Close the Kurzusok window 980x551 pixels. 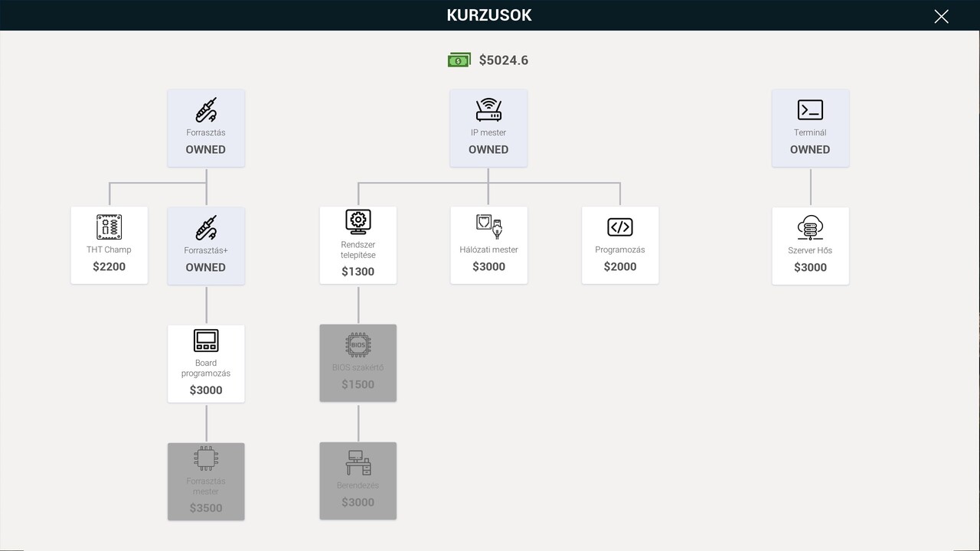coord(941,16)
